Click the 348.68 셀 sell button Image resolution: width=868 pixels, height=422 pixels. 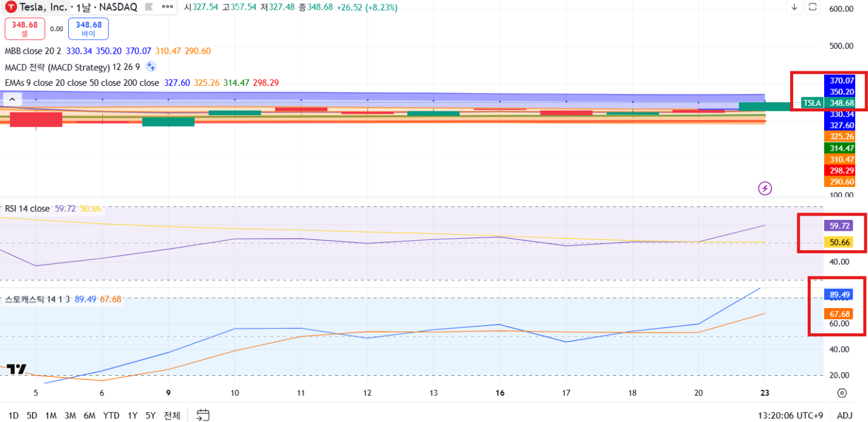24,29
